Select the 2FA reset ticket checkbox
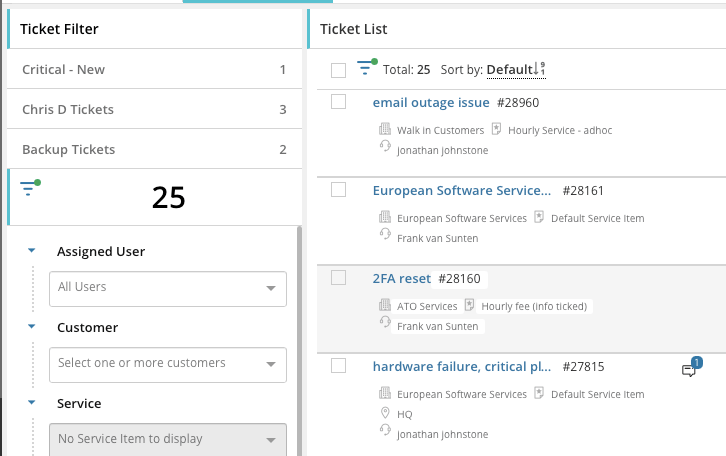Image resolution: width=726 pixels, height=456 pixels. click(338, 278)
